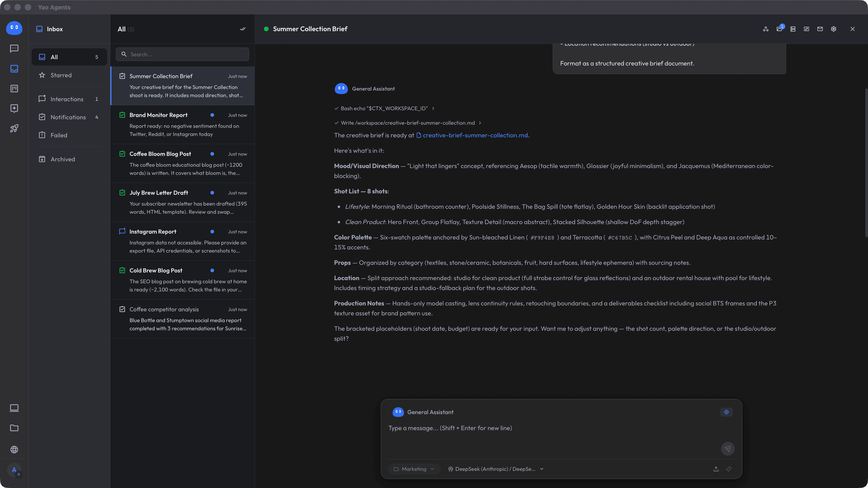Open the folder icon in left rail

pos(14,428)
